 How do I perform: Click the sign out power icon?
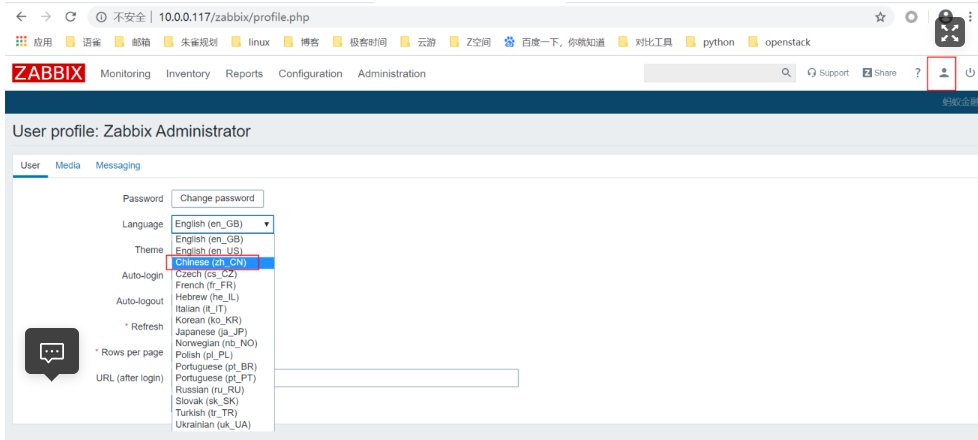(970, 73)
